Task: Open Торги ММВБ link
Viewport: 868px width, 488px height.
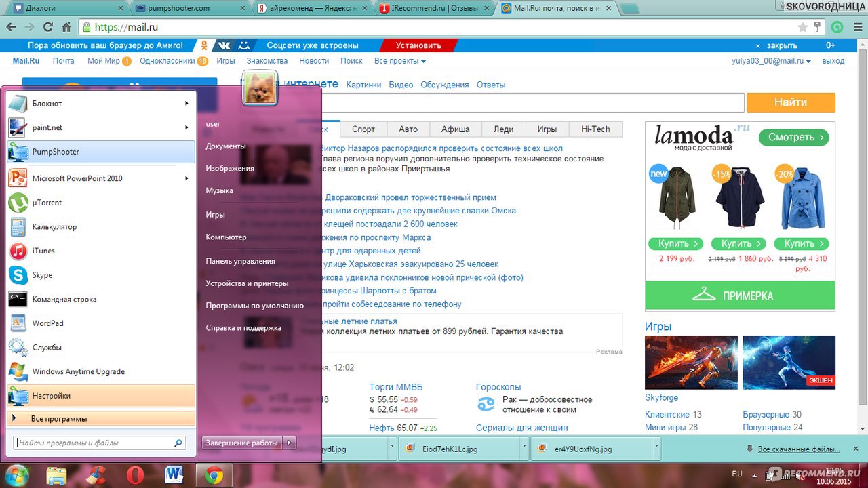Action: click(x=396, y=387)
